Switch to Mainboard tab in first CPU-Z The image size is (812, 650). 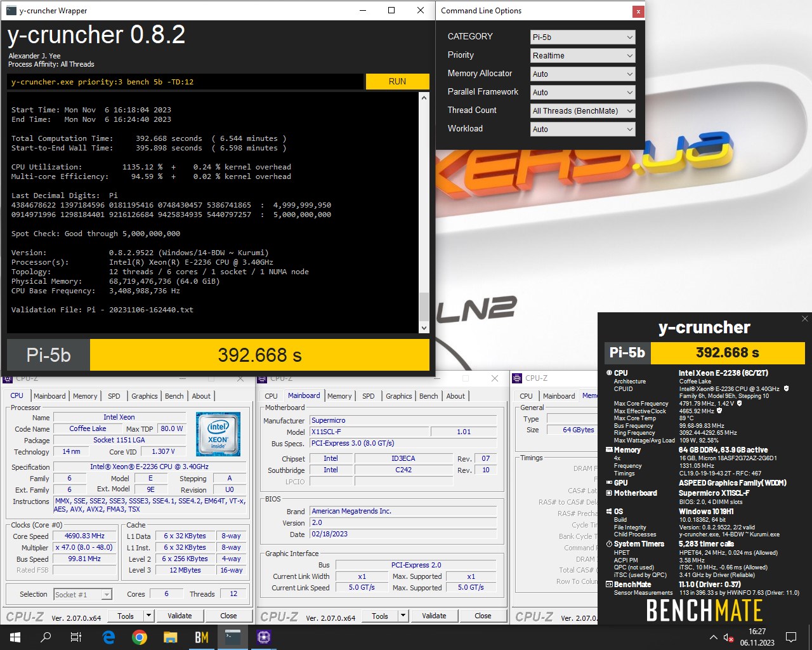tap(49, 396)
